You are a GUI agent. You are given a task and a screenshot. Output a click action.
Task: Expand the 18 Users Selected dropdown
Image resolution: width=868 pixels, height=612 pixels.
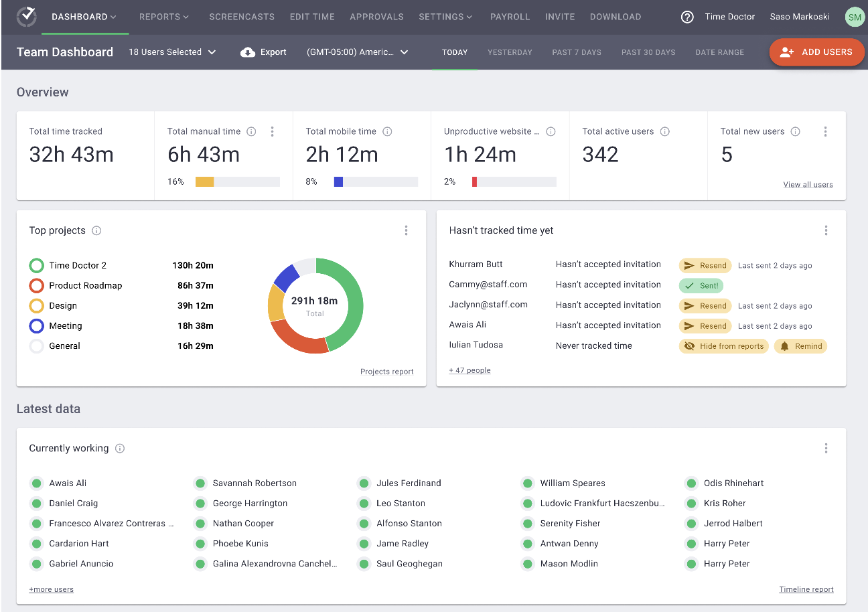click(172, 52)
